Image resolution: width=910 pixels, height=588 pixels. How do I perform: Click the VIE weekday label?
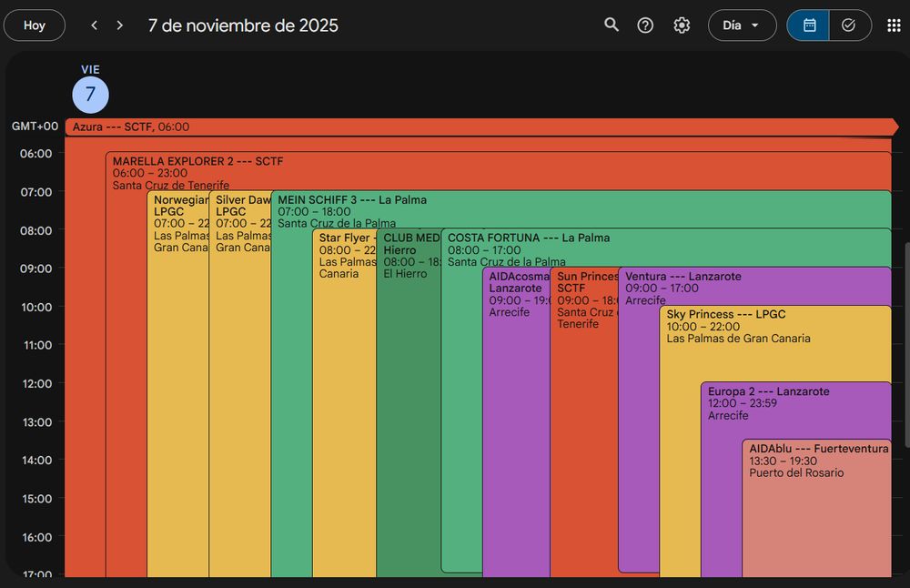(90, 69)
